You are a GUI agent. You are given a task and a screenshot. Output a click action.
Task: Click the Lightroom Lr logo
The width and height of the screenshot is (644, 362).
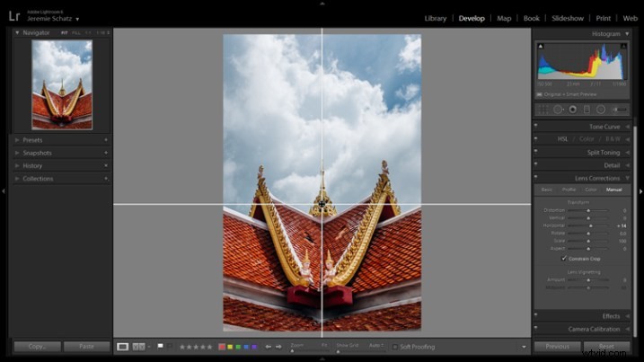click(x=14, y=16)
